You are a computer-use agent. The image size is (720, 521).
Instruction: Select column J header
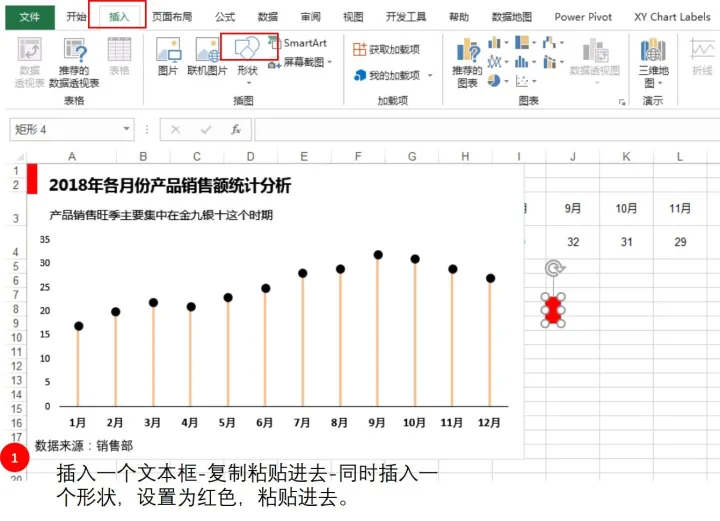(x=573, y=157)
